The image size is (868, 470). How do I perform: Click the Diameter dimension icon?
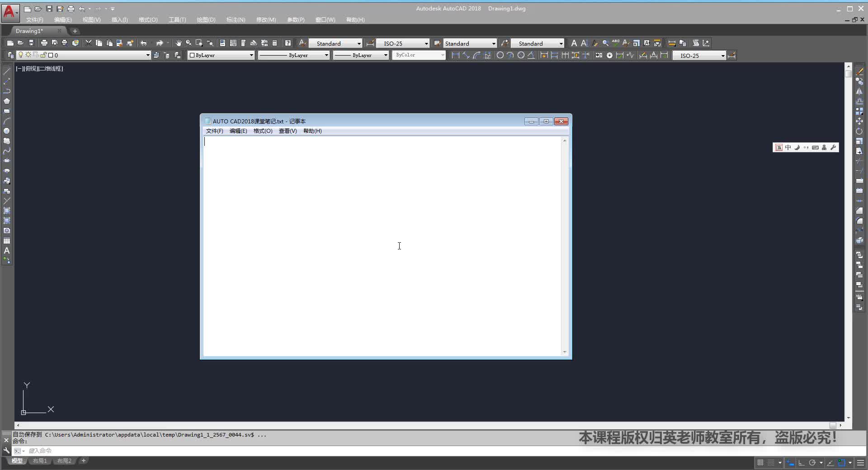coord(521,55)
